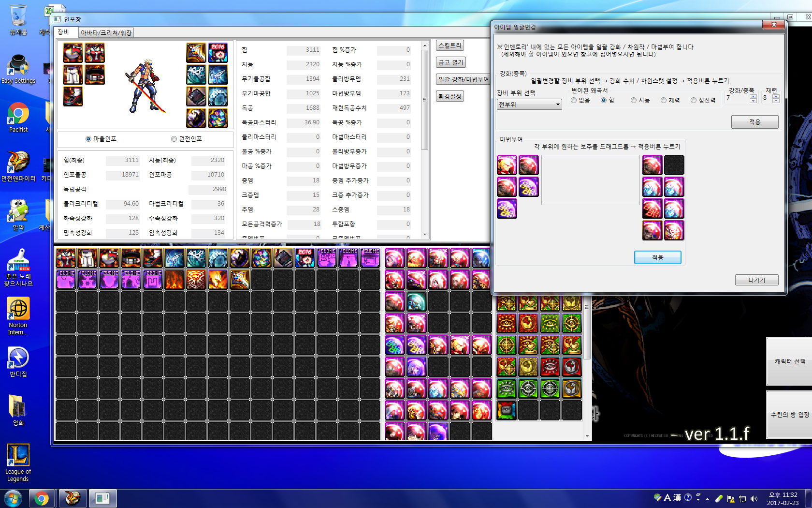This screenshot has width=812, height=508.
Task: Expand hidden system tray icons
Action: coord(707,498)
